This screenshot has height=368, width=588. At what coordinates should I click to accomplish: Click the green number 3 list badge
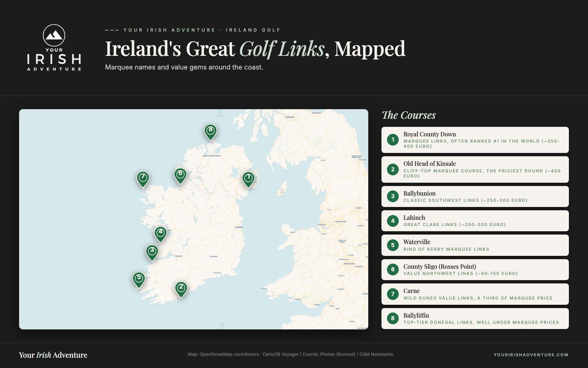click(393, 196)
